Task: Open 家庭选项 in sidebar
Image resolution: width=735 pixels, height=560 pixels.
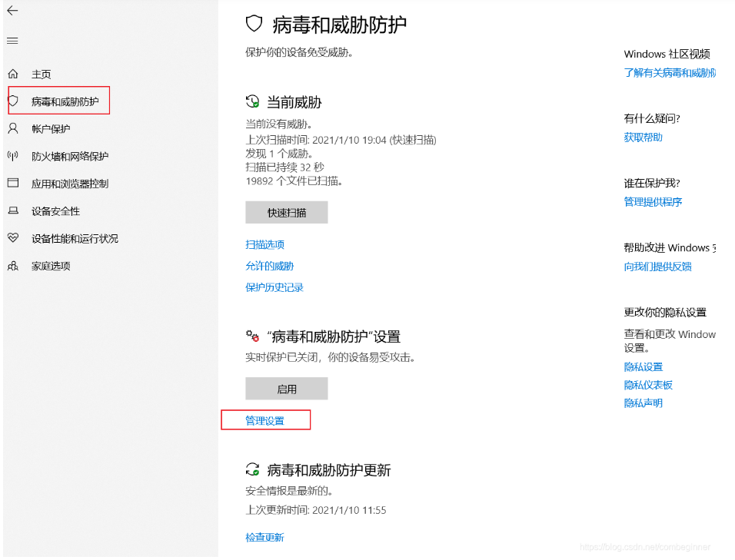Action: coord(51,266)
